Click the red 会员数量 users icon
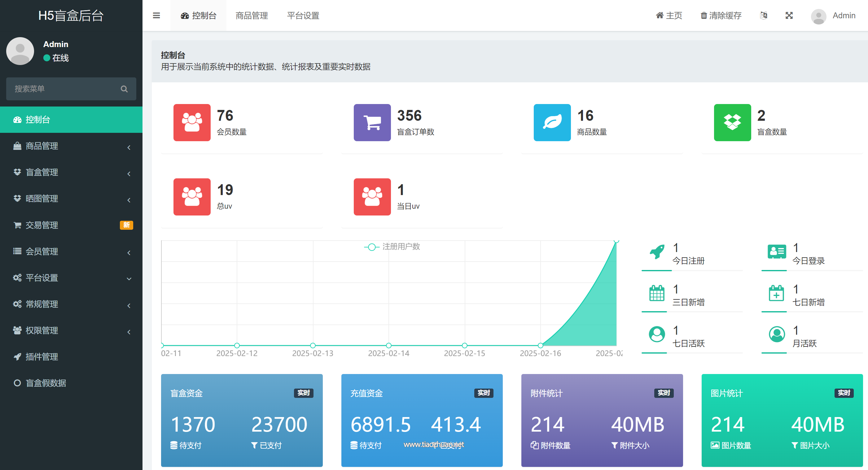The width and height of the screenshot is (868, 470). (192, 123)
